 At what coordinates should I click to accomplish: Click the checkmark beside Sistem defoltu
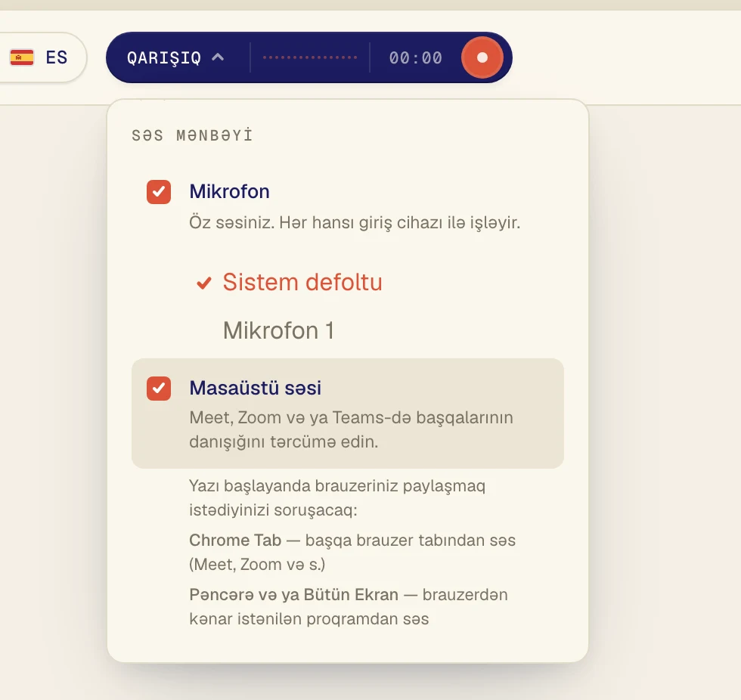(204, 283)
